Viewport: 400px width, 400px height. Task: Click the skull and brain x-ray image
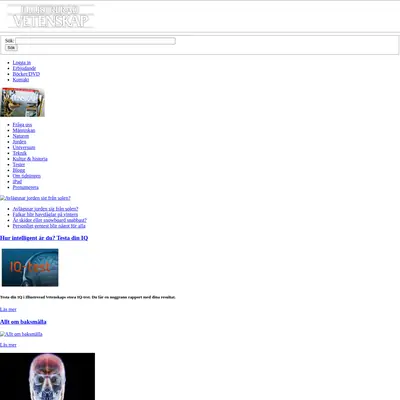click(x=47, y=376)
